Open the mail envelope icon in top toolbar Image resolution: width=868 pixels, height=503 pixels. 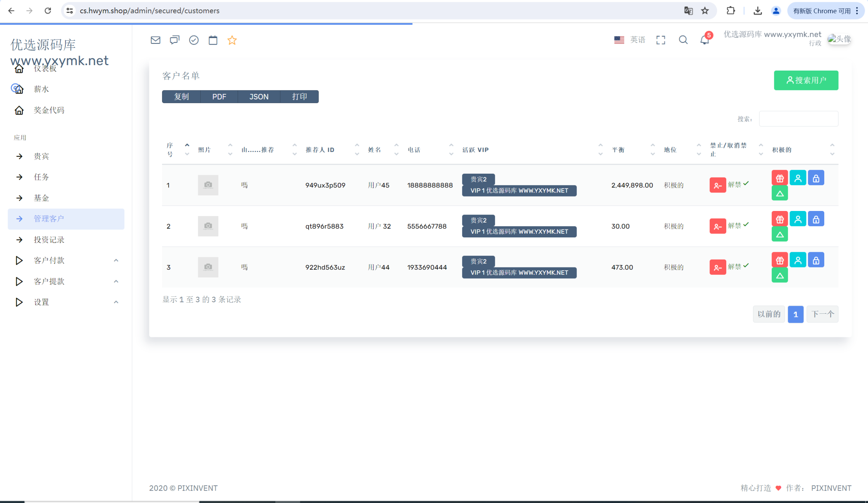tap(156, 40)
